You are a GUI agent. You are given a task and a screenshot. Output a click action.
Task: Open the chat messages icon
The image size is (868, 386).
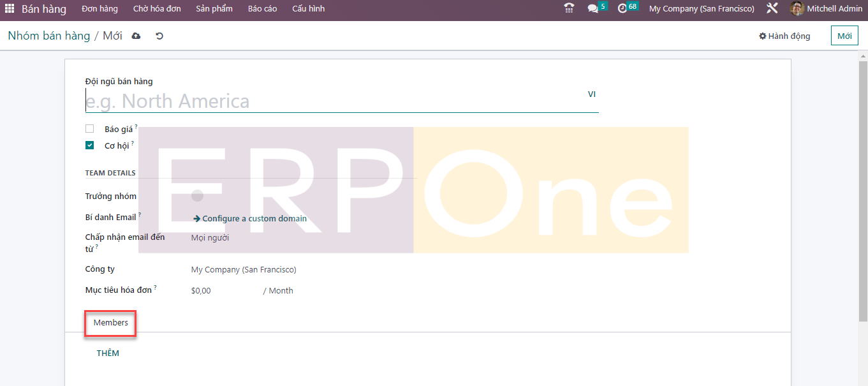593,9
